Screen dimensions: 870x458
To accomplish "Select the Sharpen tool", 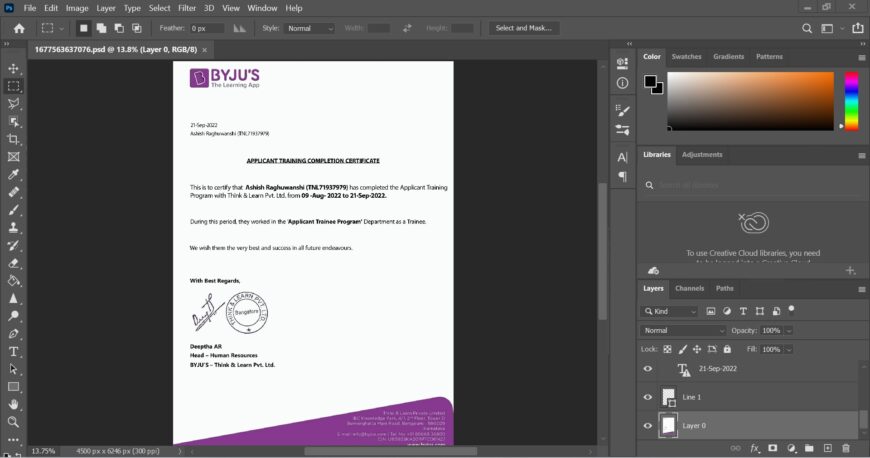I will (x=13, y=299).
